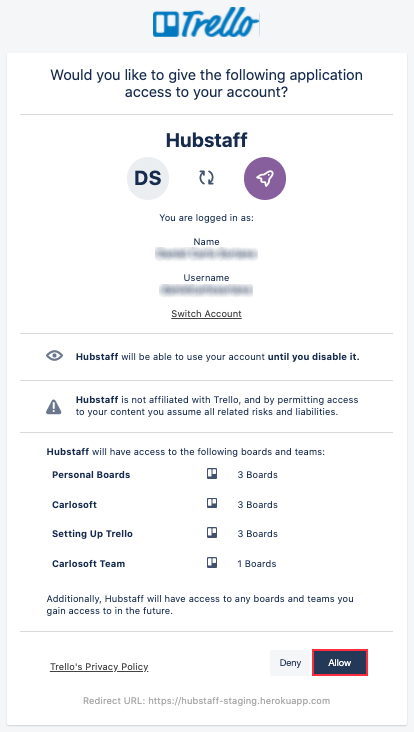Select the Carlosoft Team entry

click(89, 563)
